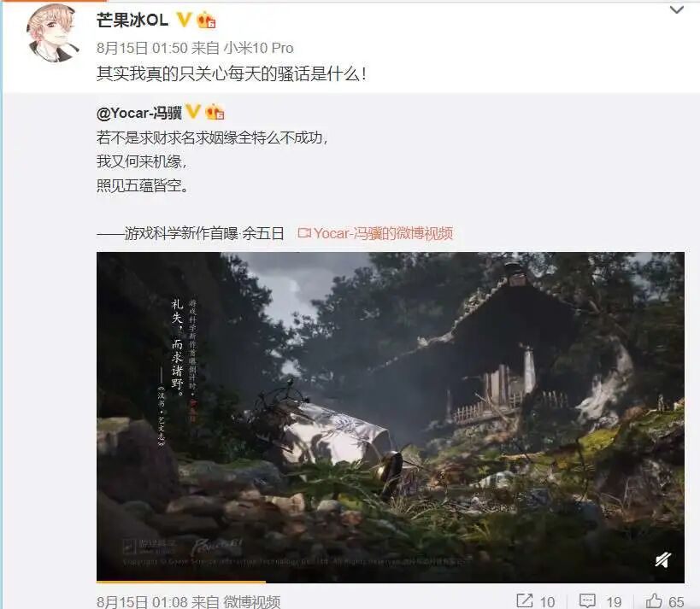Click the membership crown badge beside 芒果冰OL

coord(206,20)
